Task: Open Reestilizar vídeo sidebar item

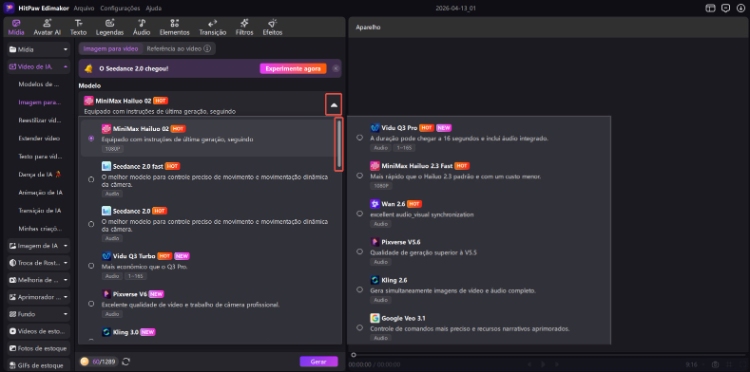Action: click(x=40, y=120)
